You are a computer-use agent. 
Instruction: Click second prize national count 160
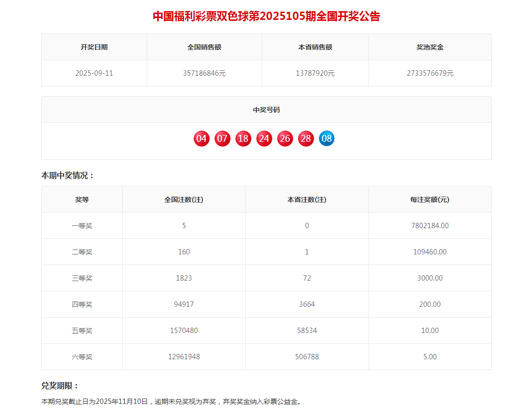click(184, 252)
